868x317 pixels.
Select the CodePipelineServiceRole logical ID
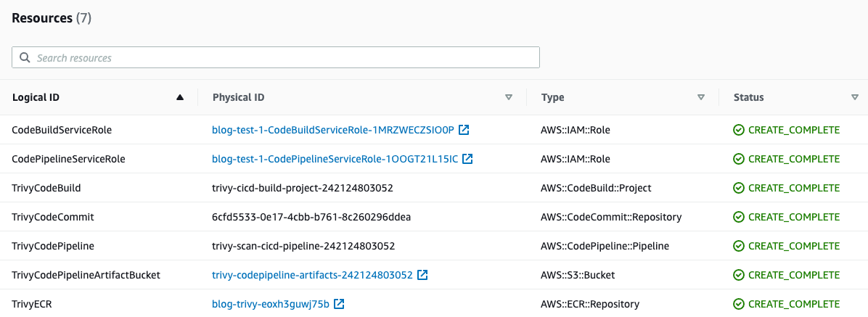[69, 159]
